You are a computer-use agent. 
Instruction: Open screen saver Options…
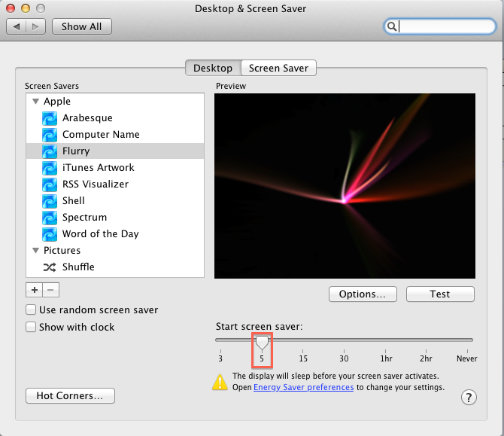coord(363,294)
